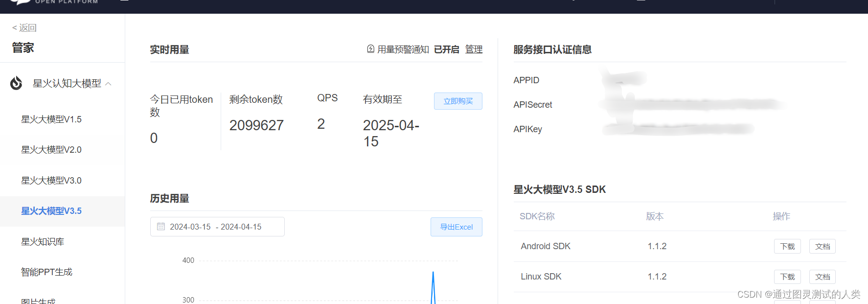Image resolution: width=868 pixels, height=304 pixels.
Task: Open 星火大模型V3.0 in sidebar
Action: tap(51, 181)
